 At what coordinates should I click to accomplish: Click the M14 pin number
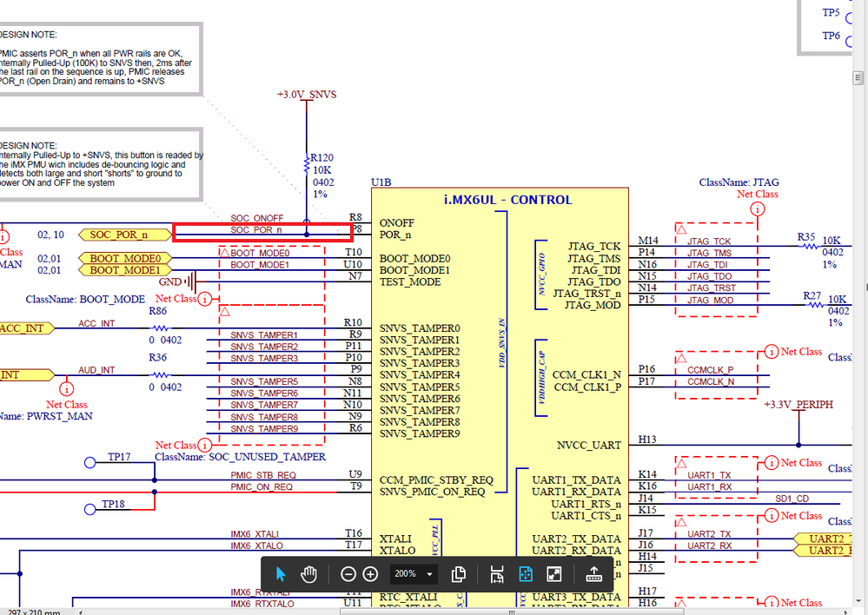click(x=648, y=241)
